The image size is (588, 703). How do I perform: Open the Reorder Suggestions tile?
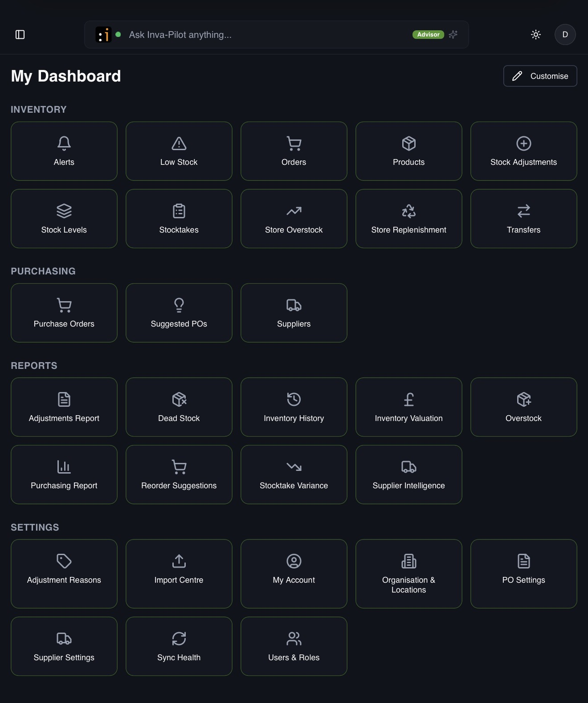tap(179, 474)
